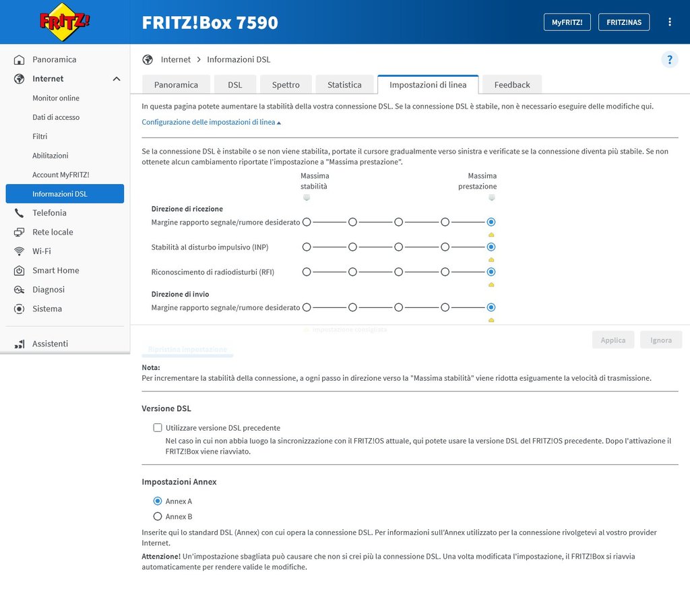Image resolution: width=690 pixels, height=616 pixels.
Task: Open the three-dot menu in header
Action: [x=669, y=22]
